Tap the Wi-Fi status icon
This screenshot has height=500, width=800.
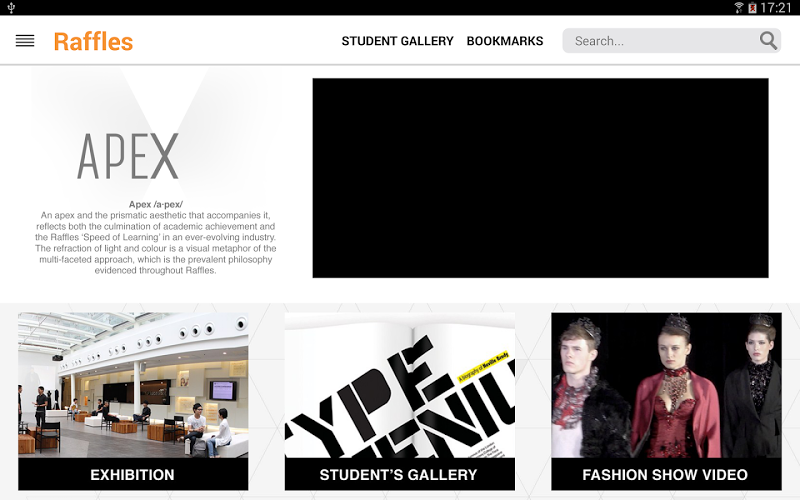[738, 8]
